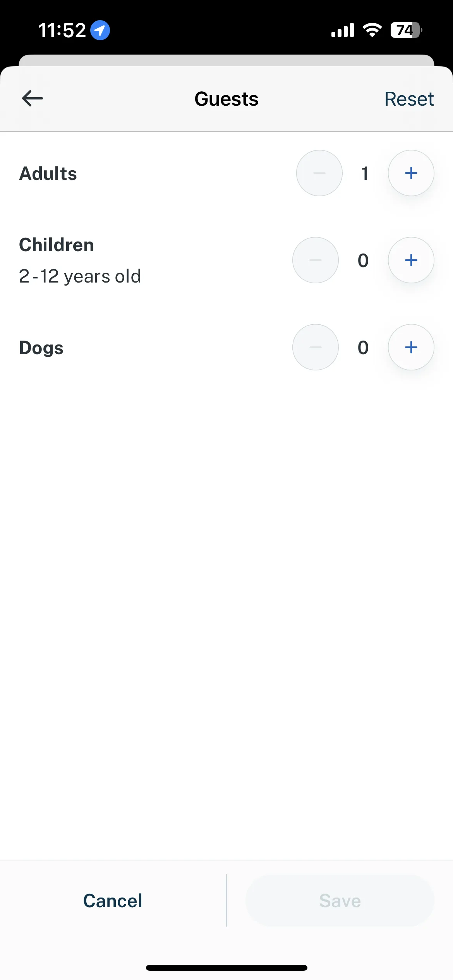453x980 pixels.
Task: Tap the Wi-Fi icon in status bar
Action: pos(372,30)
